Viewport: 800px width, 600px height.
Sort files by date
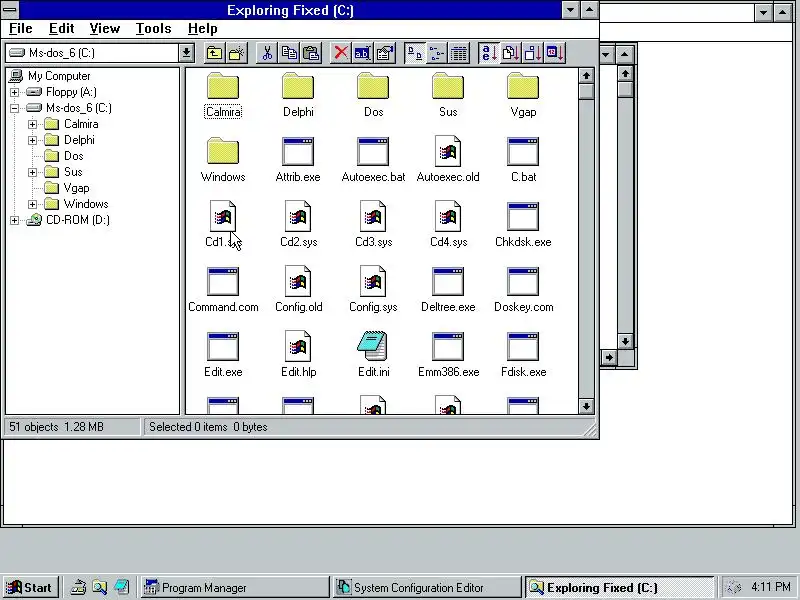pos(555,53)
